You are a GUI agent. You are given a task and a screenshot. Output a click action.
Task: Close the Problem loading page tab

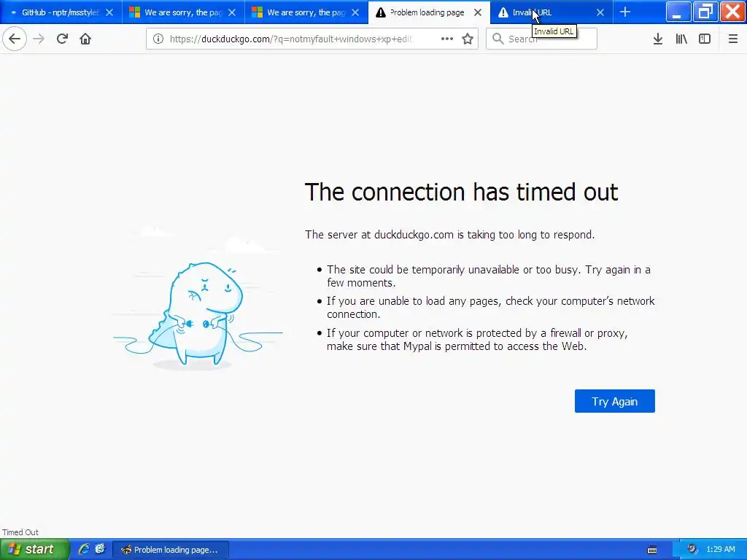pyautogui.click(x=478, y=12)
